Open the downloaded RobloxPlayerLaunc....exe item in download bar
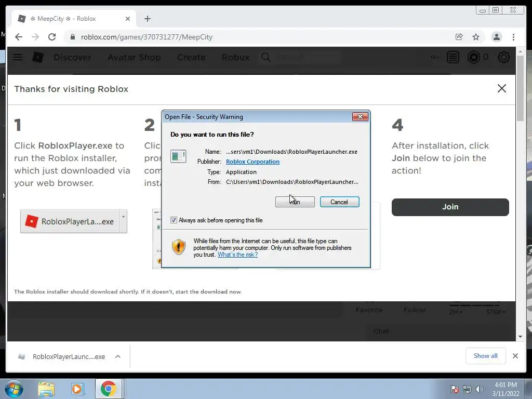 click(69, 356)
